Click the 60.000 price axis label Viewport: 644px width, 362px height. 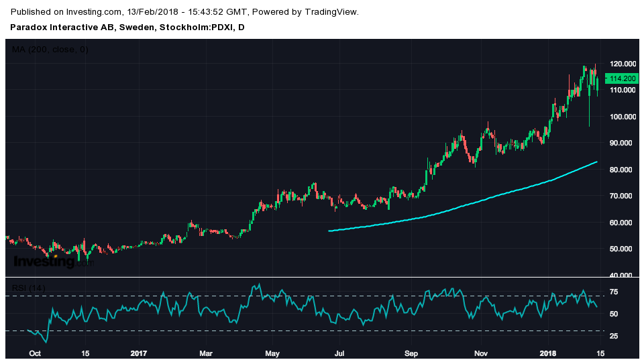click(623, 223)
